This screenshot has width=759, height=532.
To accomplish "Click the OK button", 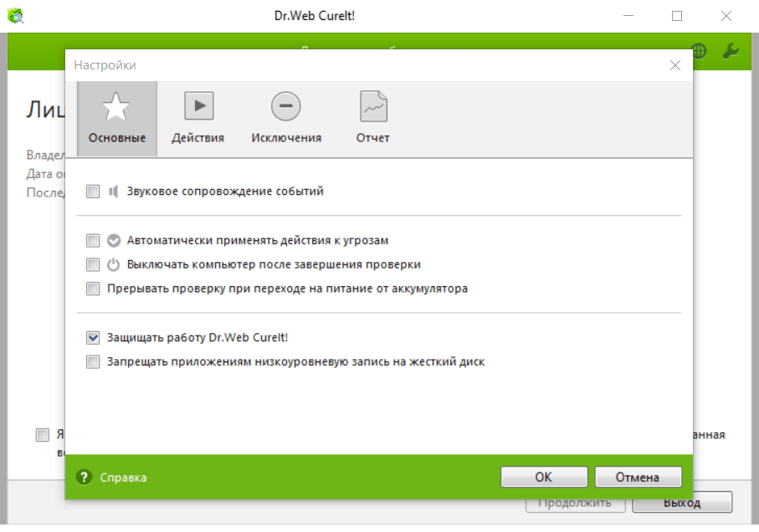I will click(x=543, y=477).
